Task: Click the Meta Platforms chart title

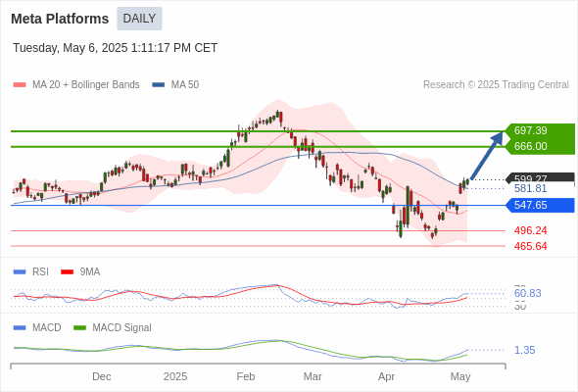Action: tap(60, 19)
